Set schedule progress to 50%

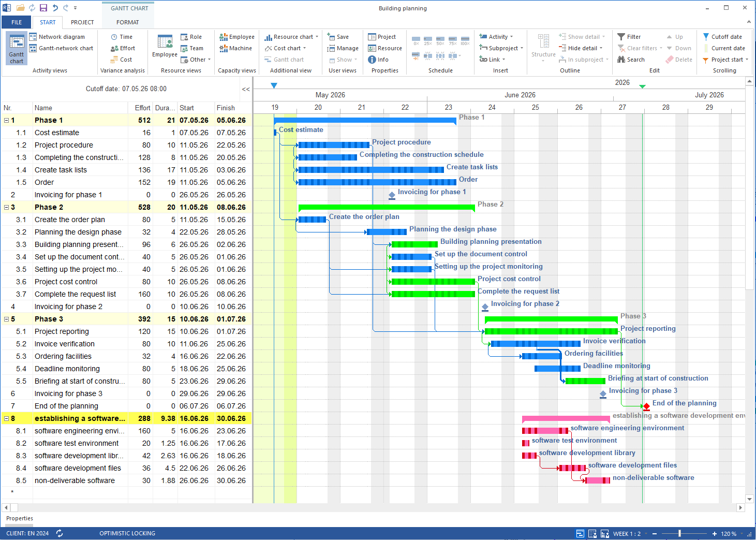[440, 41]
